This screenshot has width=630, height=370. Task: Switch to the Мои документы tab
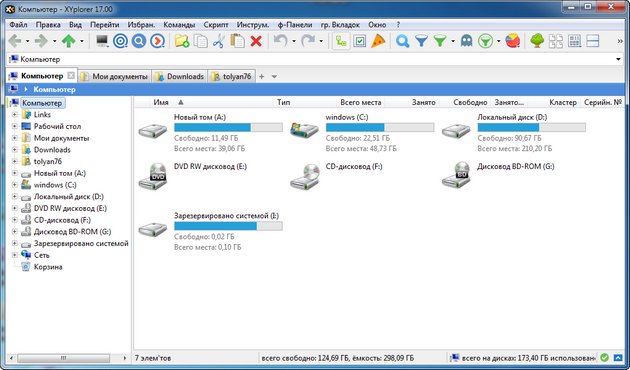tap(114, 76)
